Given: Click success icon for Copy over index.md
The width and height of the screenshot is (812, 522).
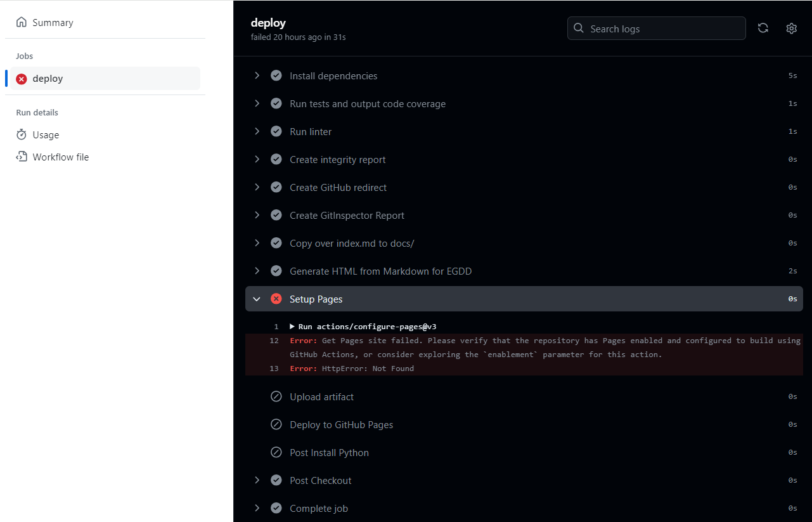Looking at the screenshot, I should (x=276, y=243).
